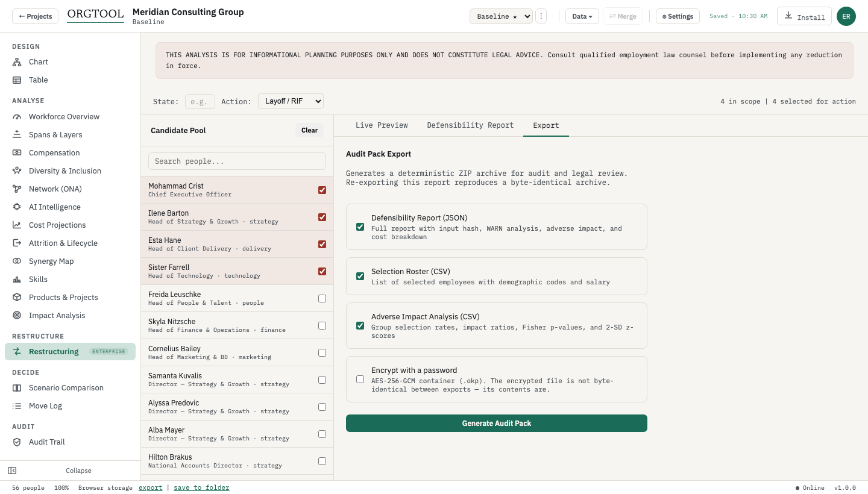Viewport: 868px width, 494px height.
Task: Click the ORGTOOL logo
Action: tap(95, 14)
